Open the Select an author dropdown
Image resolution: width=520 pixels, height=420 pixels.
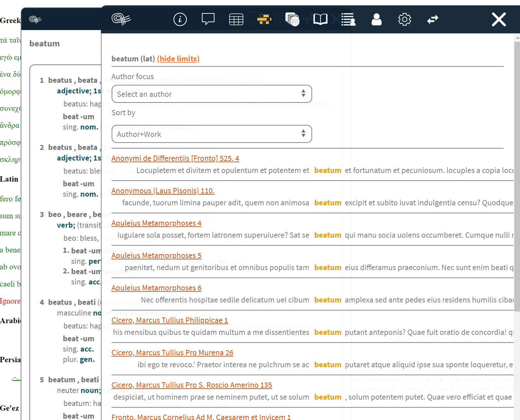point(212,94)
